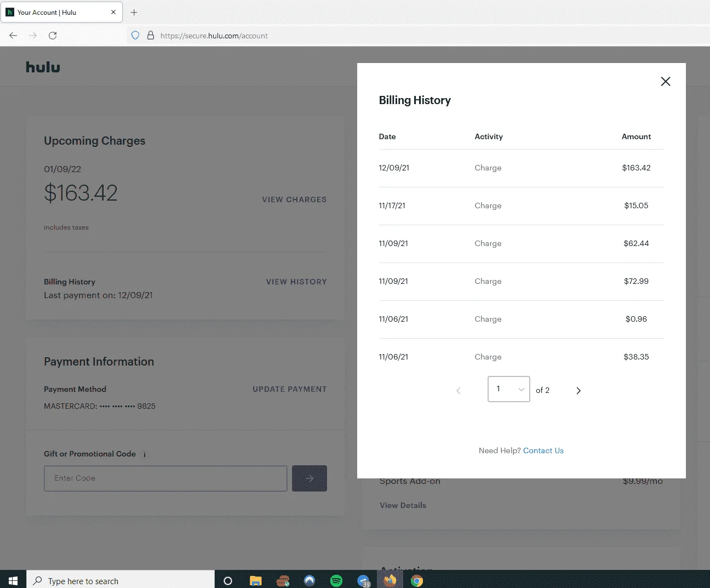Click the previous page arrow in Billing History
Viewport: 710px width, 588px height.
click(x=459, y=391)
